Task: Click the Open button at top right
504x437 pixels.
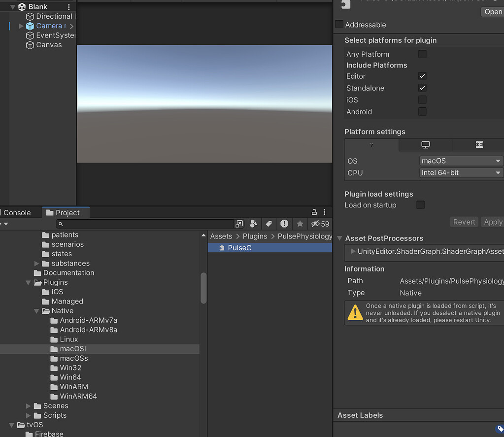Action: tap(491, 11)
